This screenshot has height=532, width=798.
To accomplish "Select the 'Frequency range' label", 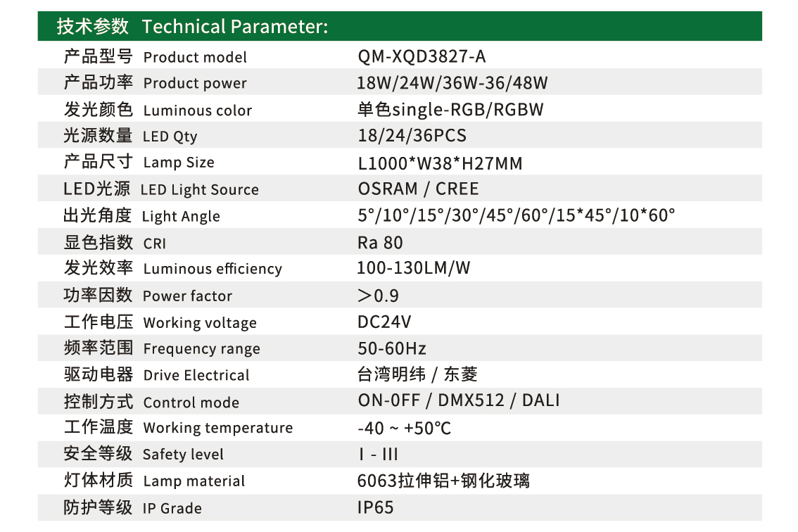I will click(x=201, y=349).
